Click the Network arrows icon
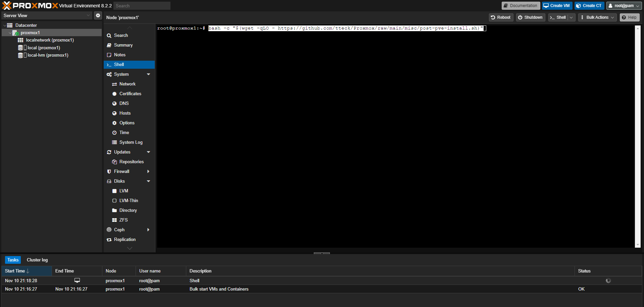The width and height of the screenshot is (644, 307). click(114, 84)
